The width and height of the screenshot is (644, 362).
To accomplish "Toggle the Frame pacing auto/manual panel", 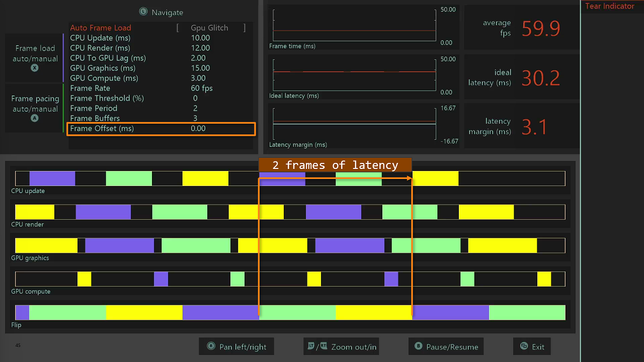I will (35, 108).
